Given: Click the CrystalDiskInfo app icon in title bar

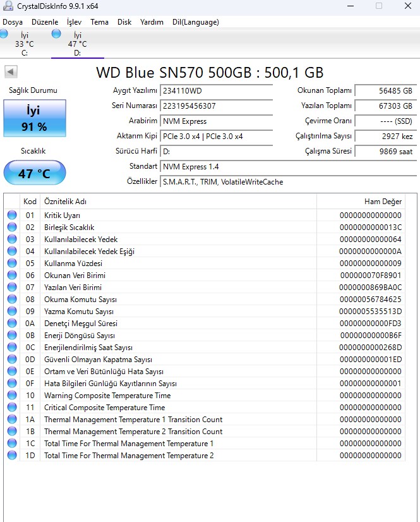Looking at the screenshot, I should 8,6.
